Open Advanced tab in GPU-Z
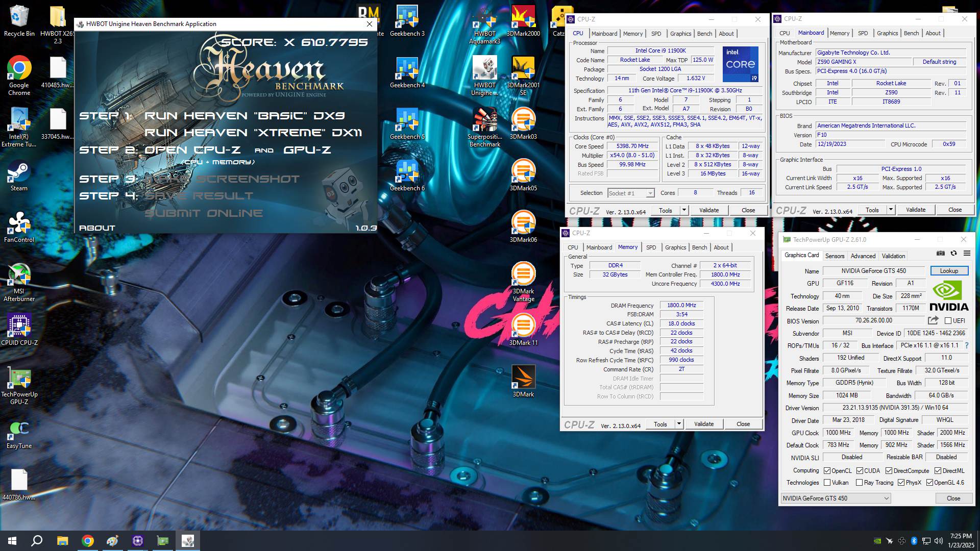980x551 pixels. [863, 256]
